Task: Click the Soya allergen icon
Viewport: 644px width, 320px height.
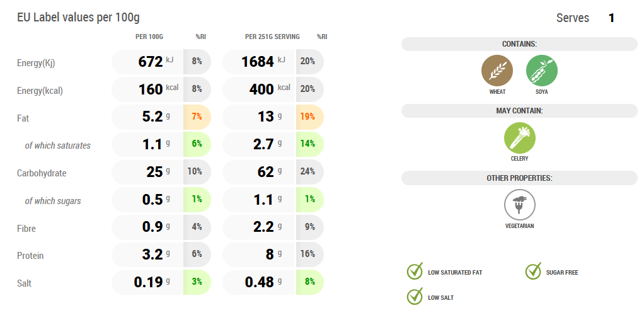Action: (x=541, y=71)
